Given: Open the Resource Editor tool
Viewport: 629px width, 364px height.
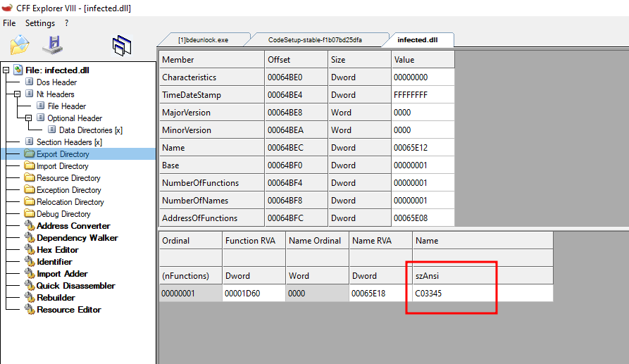Looking at the screenshot, I should click(x=68, y=310).
